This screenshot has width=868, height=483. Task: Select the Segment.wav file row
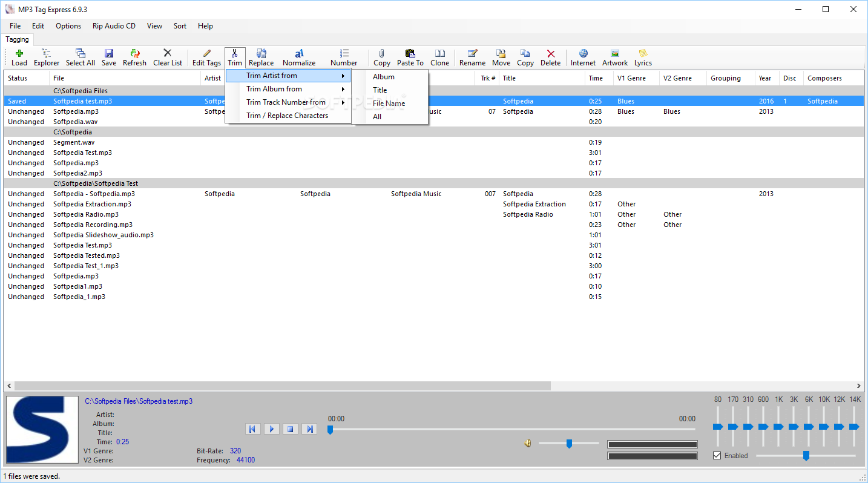(434, 142)
